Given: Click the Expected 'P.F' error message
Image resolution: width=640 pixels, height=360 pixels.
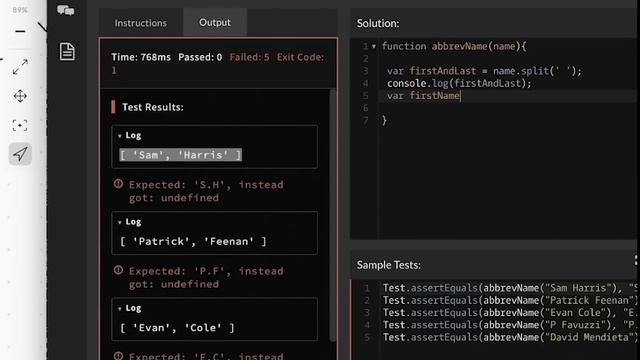Looking at the screenshot, I should [206, 278].
